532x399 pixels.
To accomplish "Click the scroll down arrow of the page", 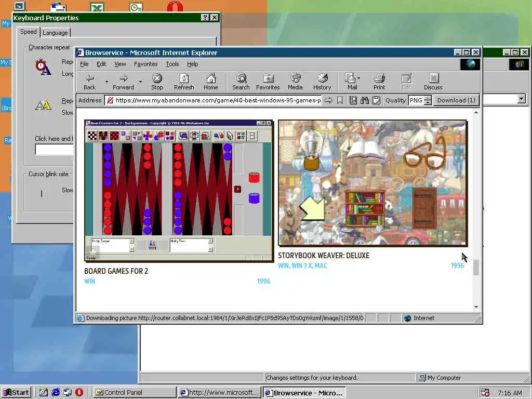I will click(x=476, y=307).
